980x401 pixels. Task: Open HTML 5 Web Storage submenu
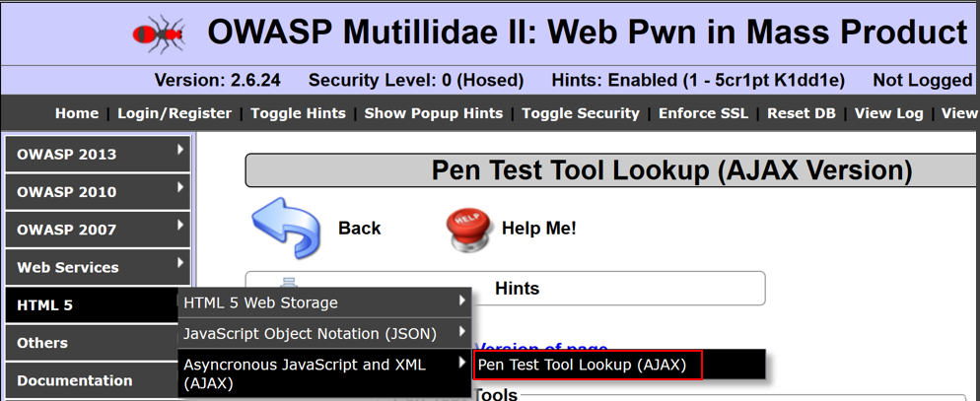click(x=324, y=302)
